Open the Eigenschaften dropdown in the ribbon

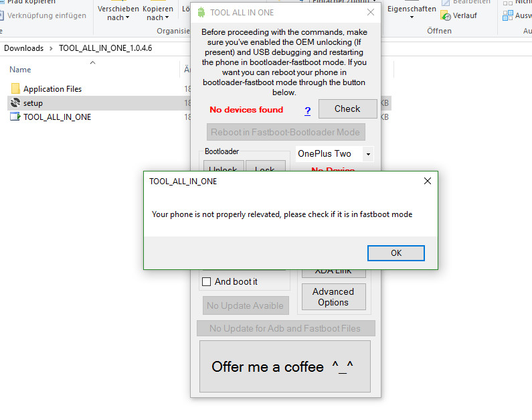tap(412, 12)
